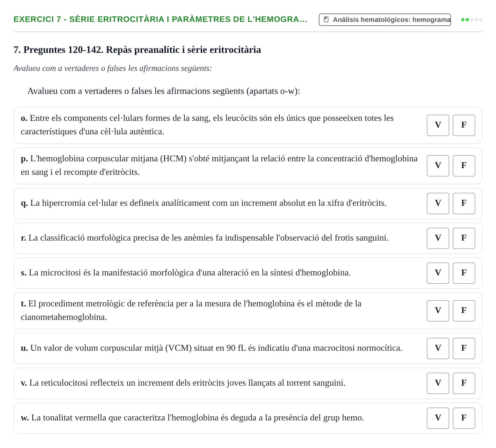
Task: Pick V for statement u about VCM 90 fL
Action: pyautogui.click(x=438, y=349)
